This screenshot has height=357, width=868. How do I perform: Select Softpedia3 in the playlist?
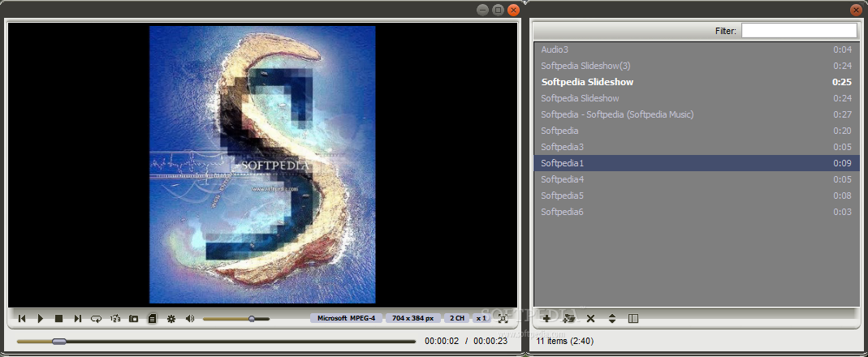(x=697, y=147)
